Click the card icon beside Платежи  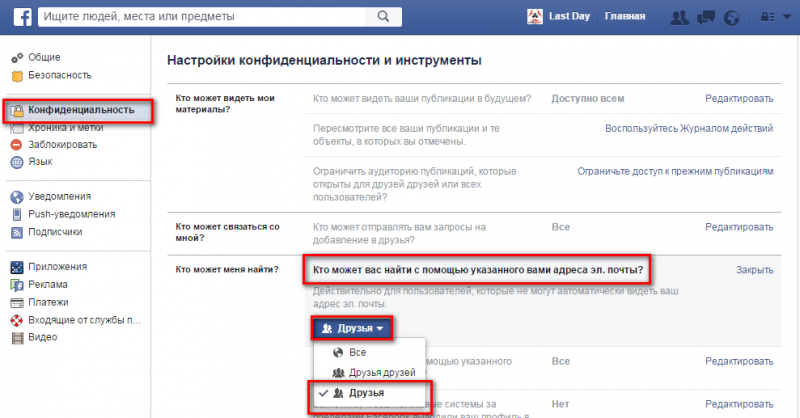click(17, 303)
